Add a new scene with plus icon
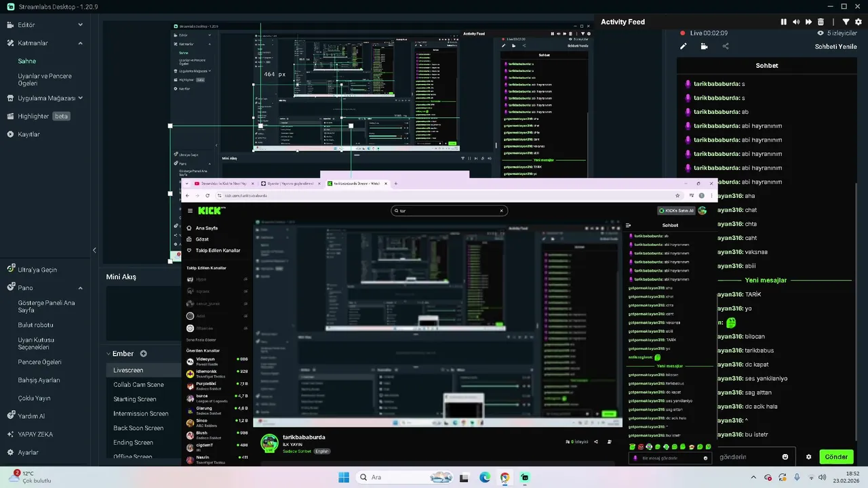 click(144, 354)
